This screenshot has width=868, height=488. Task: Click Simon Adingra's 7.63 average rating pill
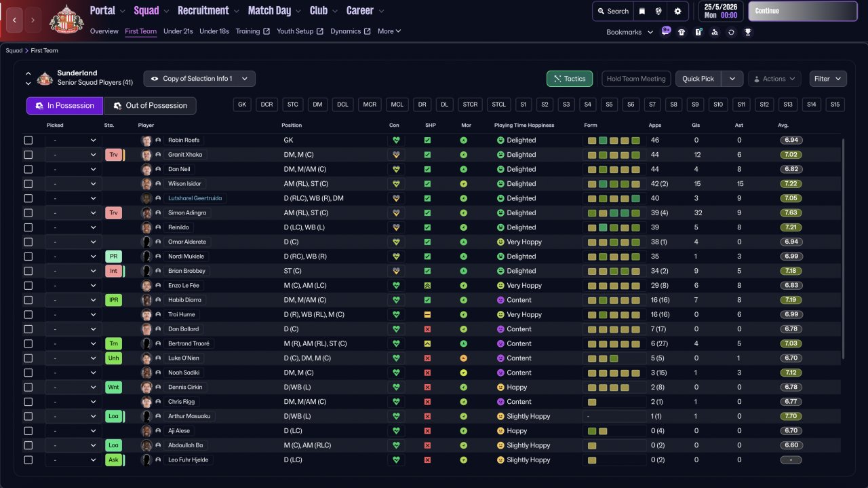pyautogui.click(x=790, y=212)
